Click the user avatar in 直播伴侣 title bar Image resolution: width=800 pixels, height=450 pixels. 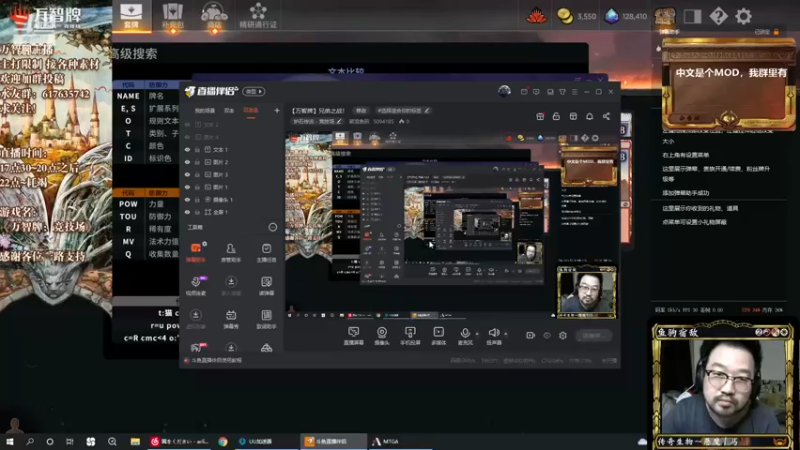click(504, 91)
